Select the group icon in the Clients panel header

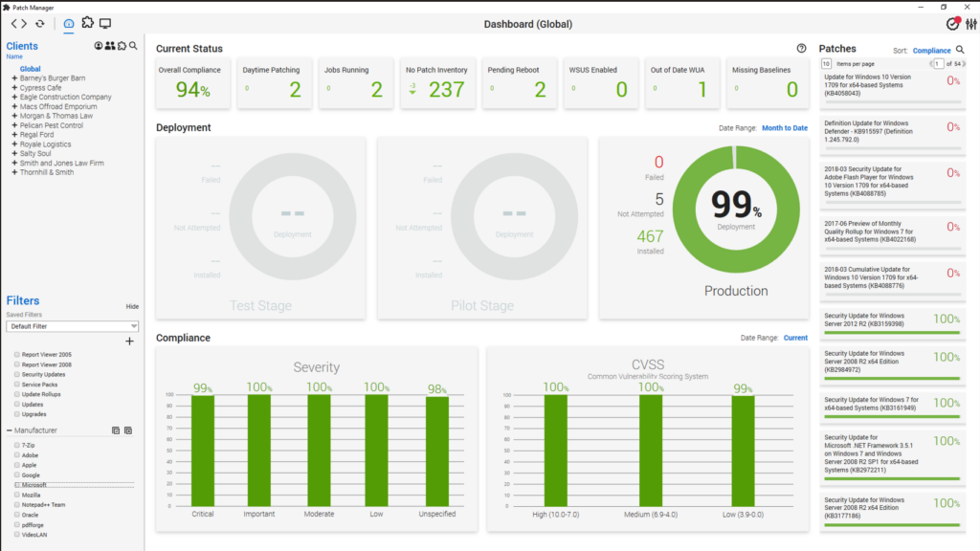click(x=109, y=45)
